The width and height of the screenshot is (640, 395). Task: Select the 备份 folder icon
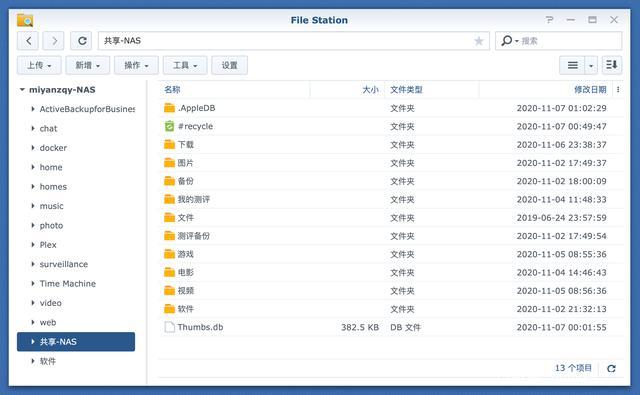pyautogui.click(x=169, y=181)
